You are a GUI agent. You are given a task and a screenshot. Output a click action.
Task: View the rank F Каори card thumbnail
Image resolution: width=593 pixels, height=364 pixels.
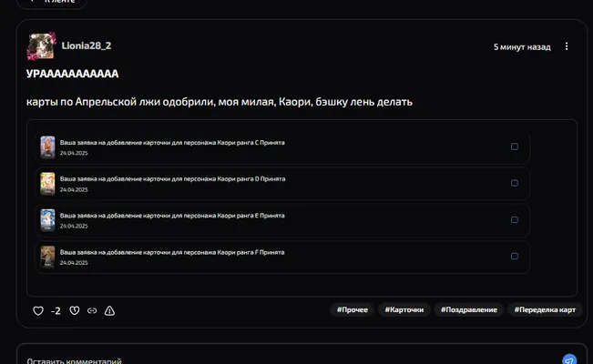[x=47, y=257]
